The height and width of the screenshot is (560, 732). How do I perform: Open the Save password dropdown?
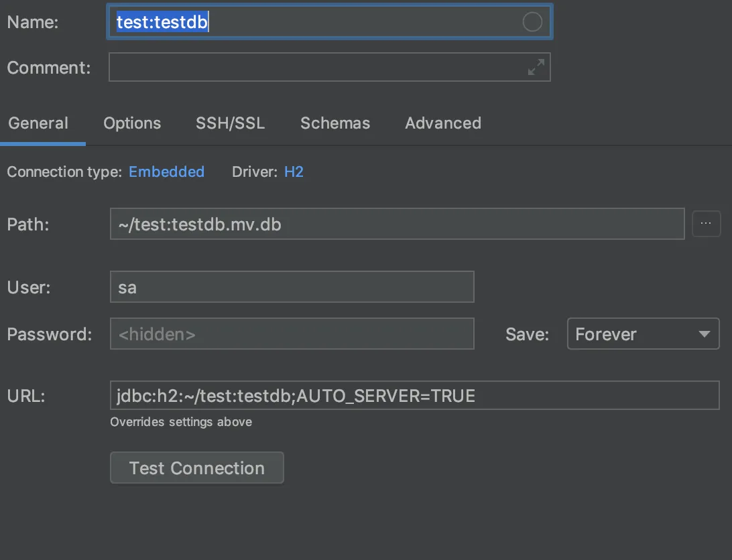click(x=643, y=334)
